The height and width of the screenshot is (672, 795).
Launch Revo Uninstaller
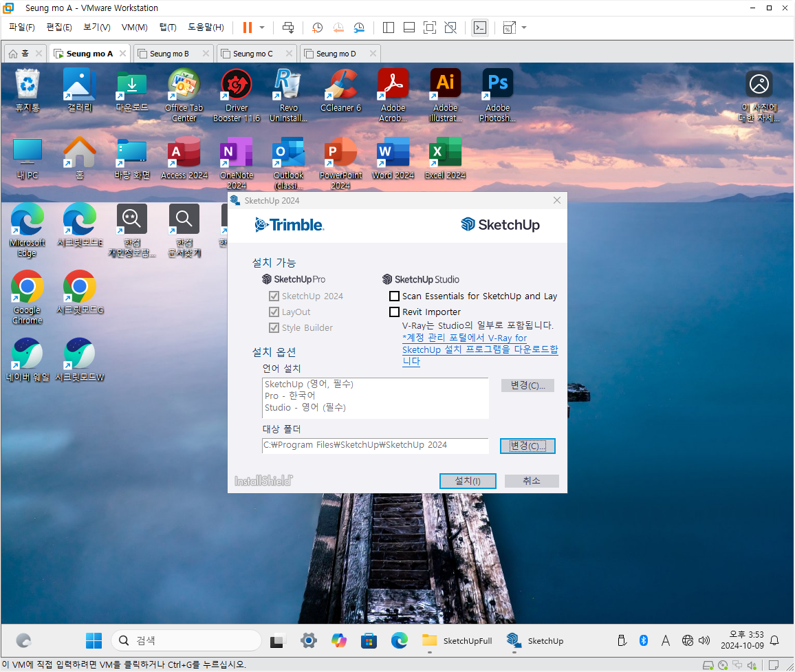(x=288, y=96)
